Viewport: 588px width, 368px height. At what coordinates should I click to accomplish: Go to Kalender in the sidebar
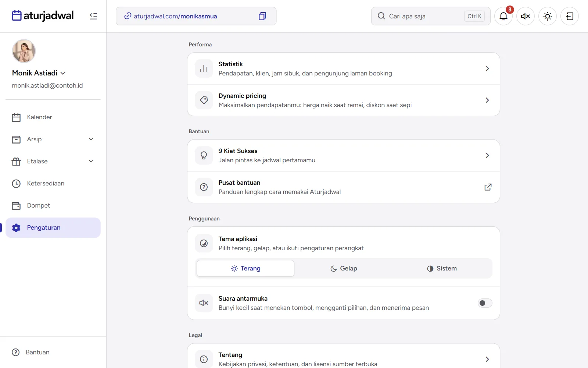click(x=53, y=117)
